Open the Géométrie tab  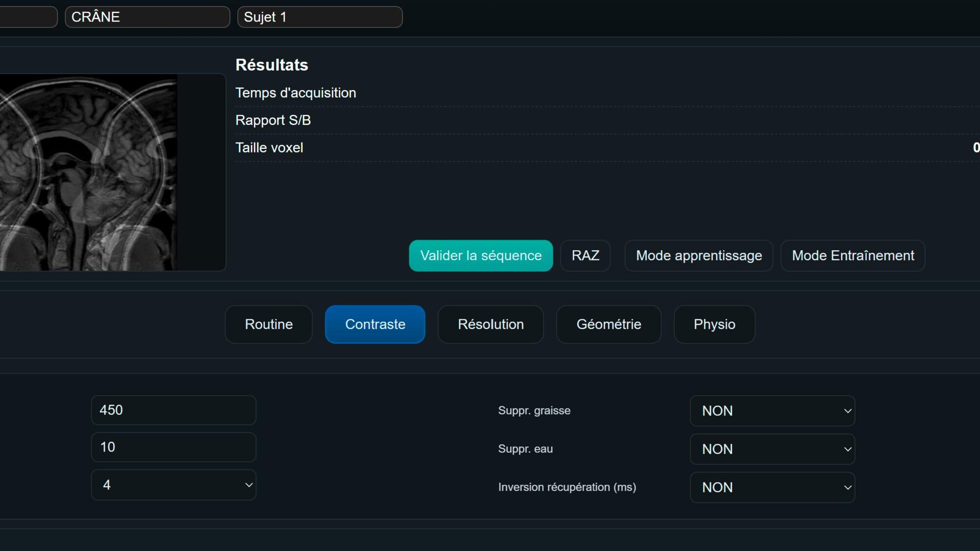pyautogui.click(x=609, y=324)
